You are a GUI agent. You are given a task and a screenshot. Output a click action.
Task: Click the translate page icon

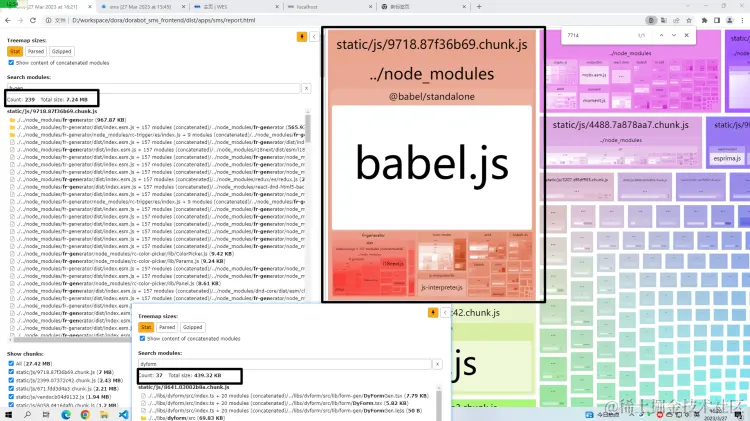(x=663, y=20)
